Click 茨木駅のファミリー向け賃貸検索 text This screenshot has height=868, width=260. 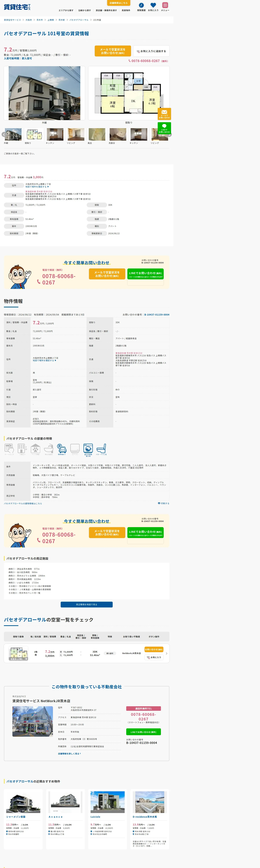click(35, 586)
